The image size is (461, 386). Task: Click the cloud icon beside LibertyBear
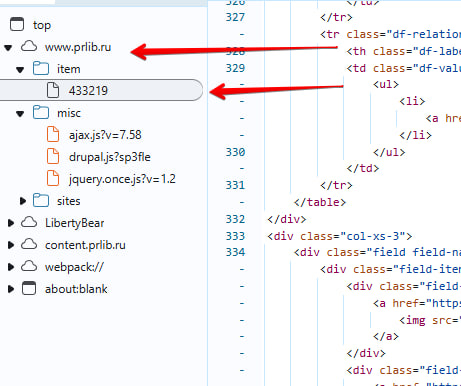[29, 222]
